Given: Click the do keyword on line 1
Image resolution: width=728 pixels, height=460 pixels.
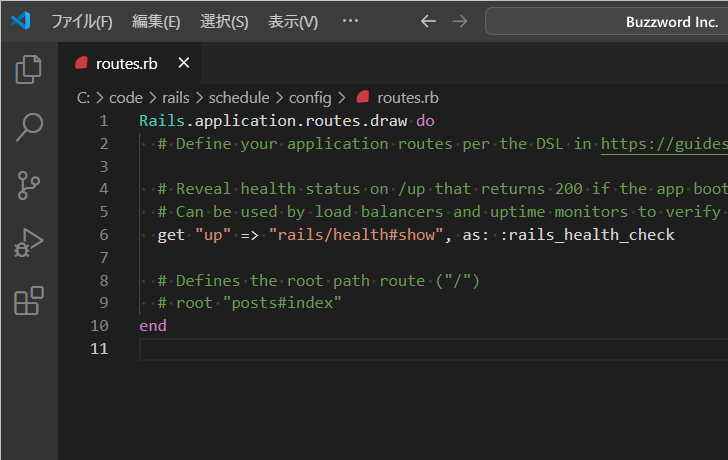Looking at the screenshot, I should 425,121.
